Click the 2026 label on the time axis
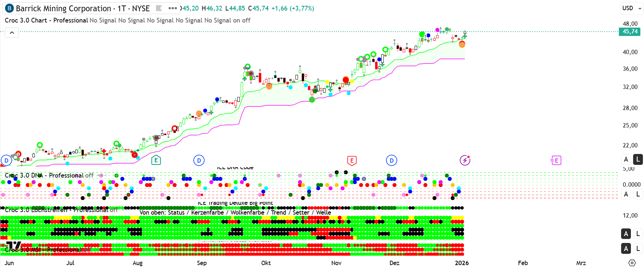Image resolution: width=644 pixels, height=268 pixels. click(x=462, y=263)
